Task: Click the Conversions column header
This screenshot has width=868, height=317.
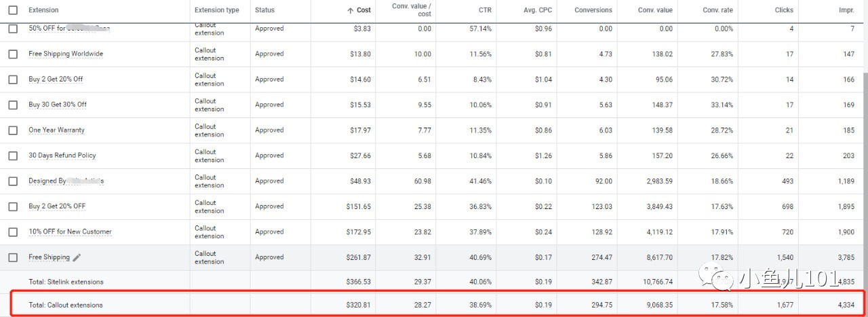Action: pyautogui.click(x=593, y=10)
